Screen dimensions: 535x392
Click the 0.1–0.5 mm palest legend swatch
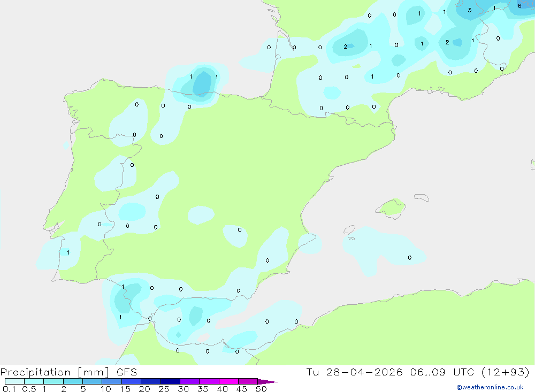[14, 381]
